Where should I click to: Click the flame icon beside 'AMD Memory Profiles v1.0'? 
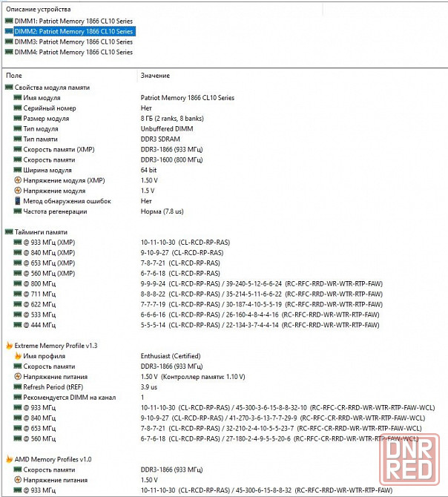pyautogui.click(x=9, y=459)
